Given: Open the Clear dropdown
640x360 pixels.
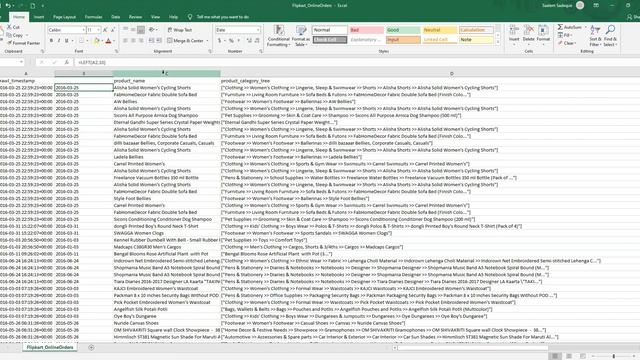Looking at the screenshot, I should point(567,43).
